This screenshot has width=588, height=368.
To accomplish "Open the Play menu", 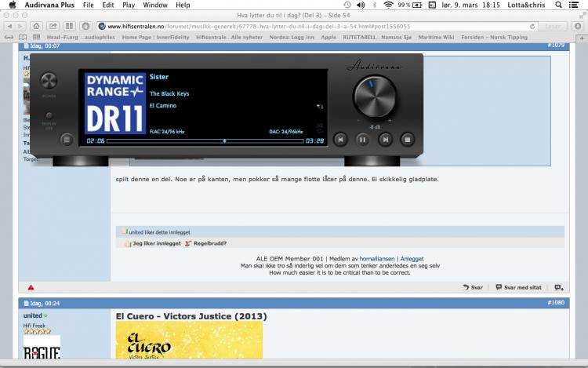I will (129, 5).
